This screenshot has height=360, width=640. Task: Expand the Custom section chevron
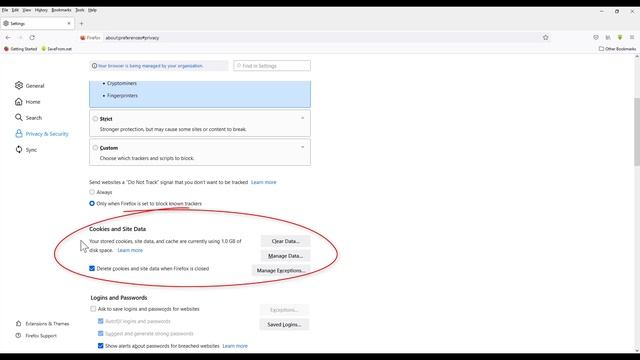(x=302, y=147)
